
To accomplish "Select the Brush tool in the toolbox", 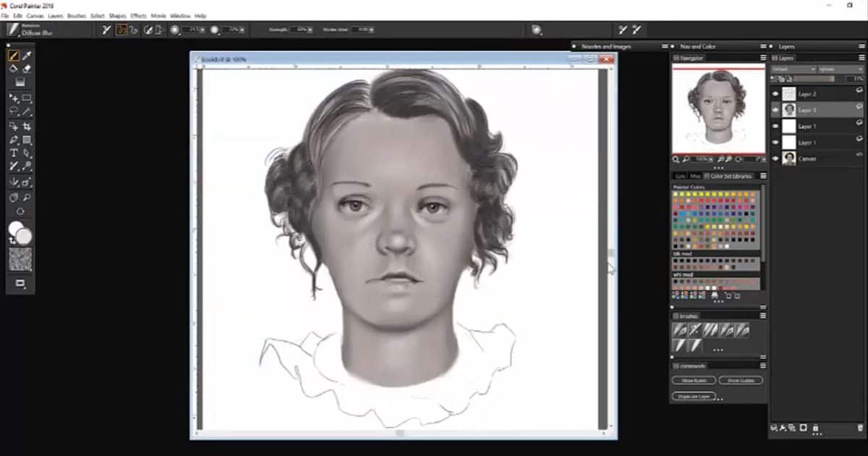I will pyautogui.click(x=14, y=56).
